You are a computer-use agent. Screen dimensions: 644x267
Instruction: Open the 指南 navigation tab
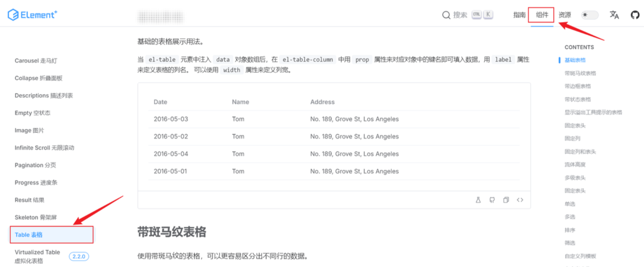[519, 15]
